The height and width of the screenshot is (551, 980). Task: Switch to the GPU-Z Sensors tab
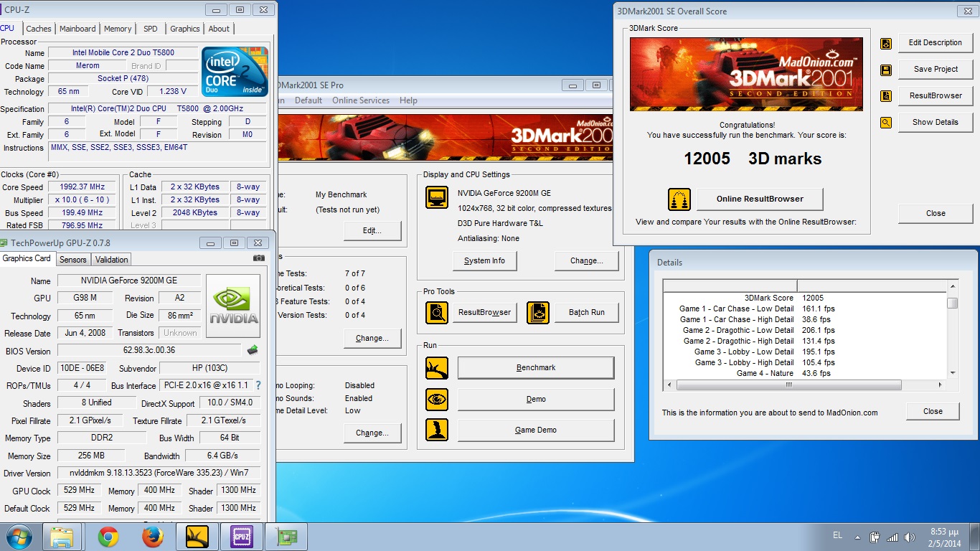coord(72,260)
